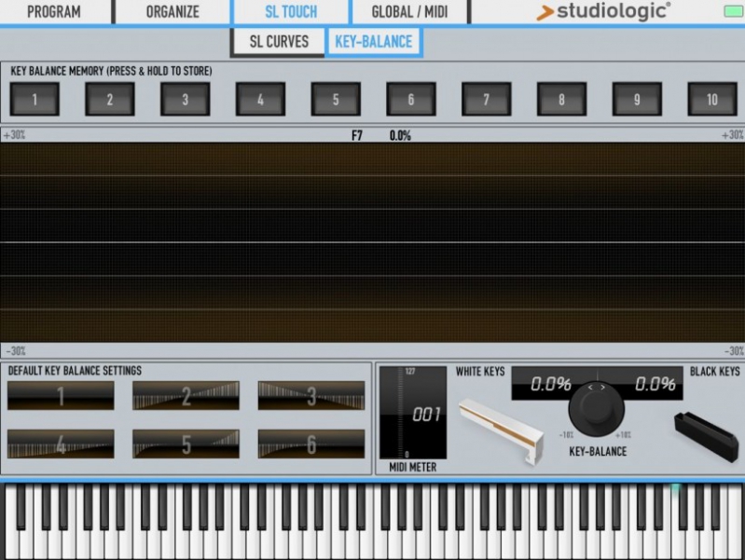Recall key balance memory 4
745x560 pixels.
[260, 100]
